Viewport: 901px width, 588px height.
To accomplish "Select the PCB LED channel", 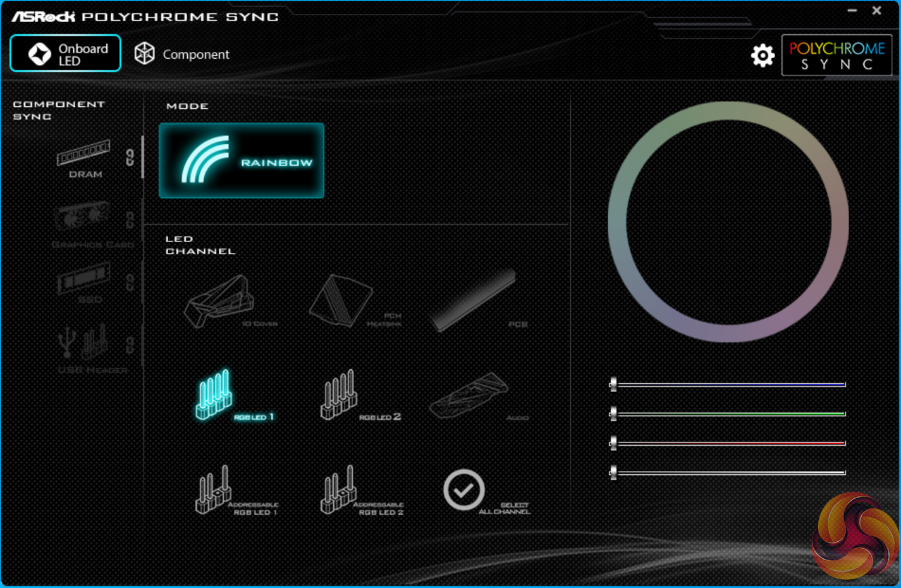I will [x=479, y=302].
